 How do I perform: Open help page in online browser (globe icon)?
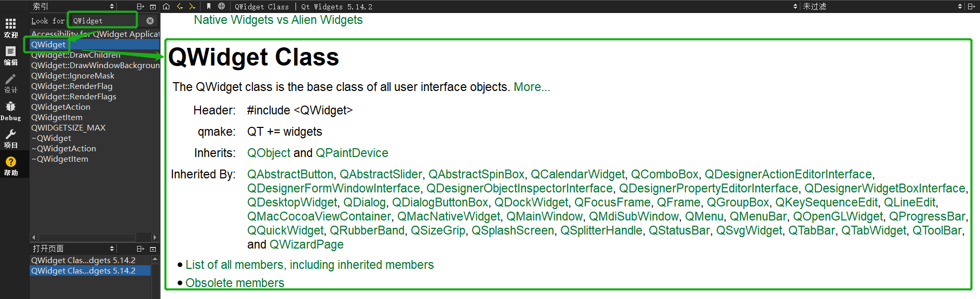point(222,7)
